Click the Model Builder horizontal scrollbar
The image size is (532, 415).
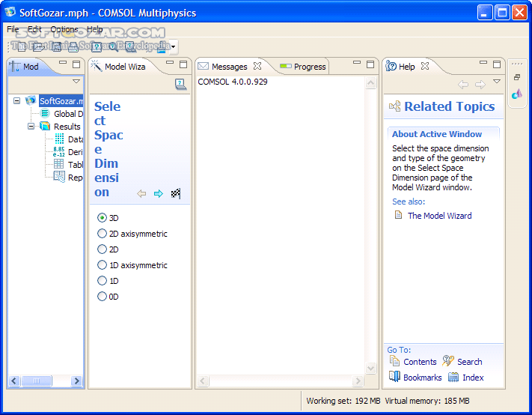[x=45, y=381]
